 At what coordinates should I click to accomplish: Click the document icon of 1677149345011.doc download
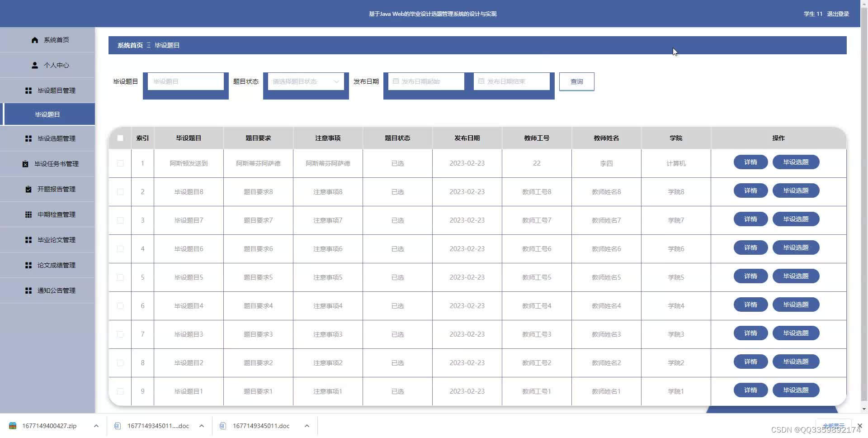pos(222,426)
